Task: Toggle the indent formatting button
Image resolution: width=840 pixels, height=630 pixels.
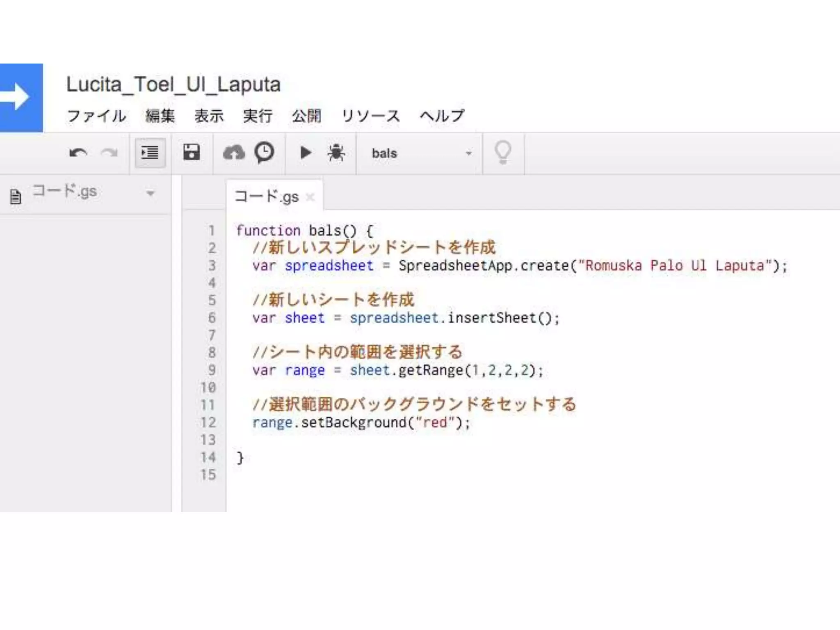Action: pyautogui.click(x=150, y=153)
